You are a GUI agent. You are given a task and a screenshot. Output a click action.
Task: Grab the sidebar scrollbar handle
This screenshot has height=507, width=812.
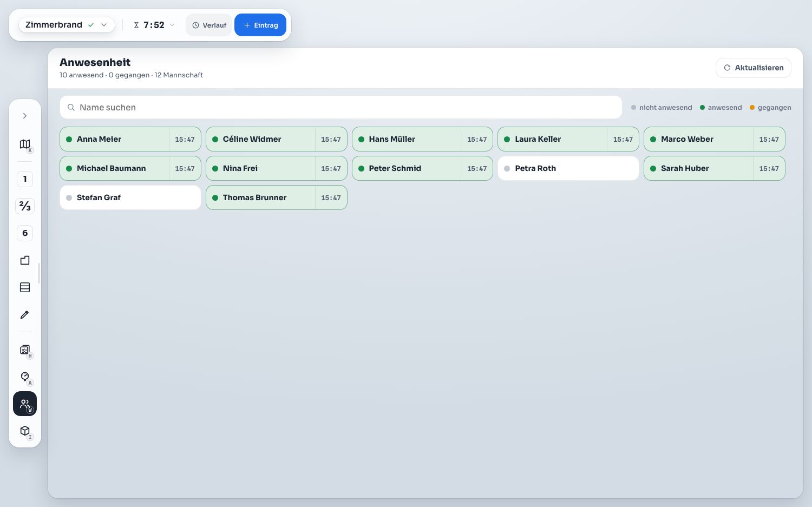[39, 273]
